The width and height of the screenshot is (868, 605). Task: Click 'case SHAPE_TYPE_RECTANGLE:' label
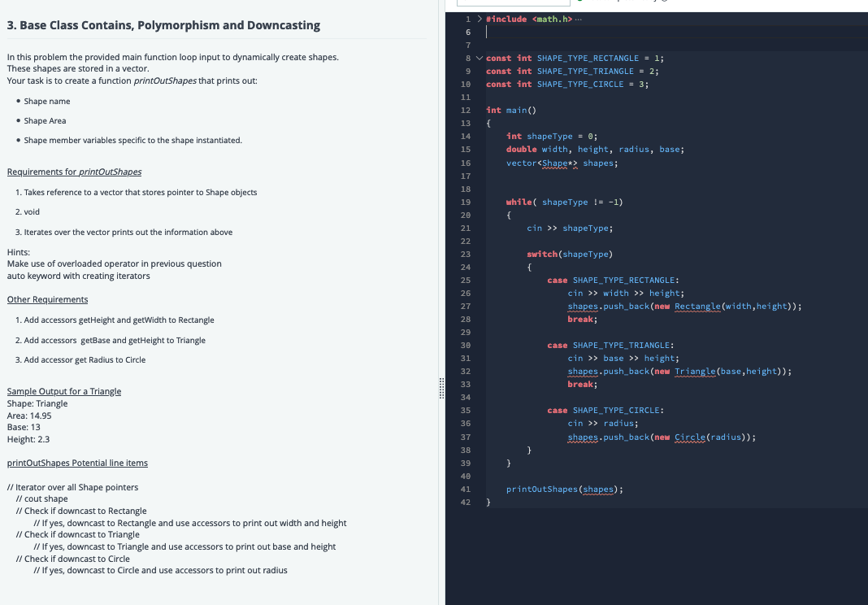point(614,281)
